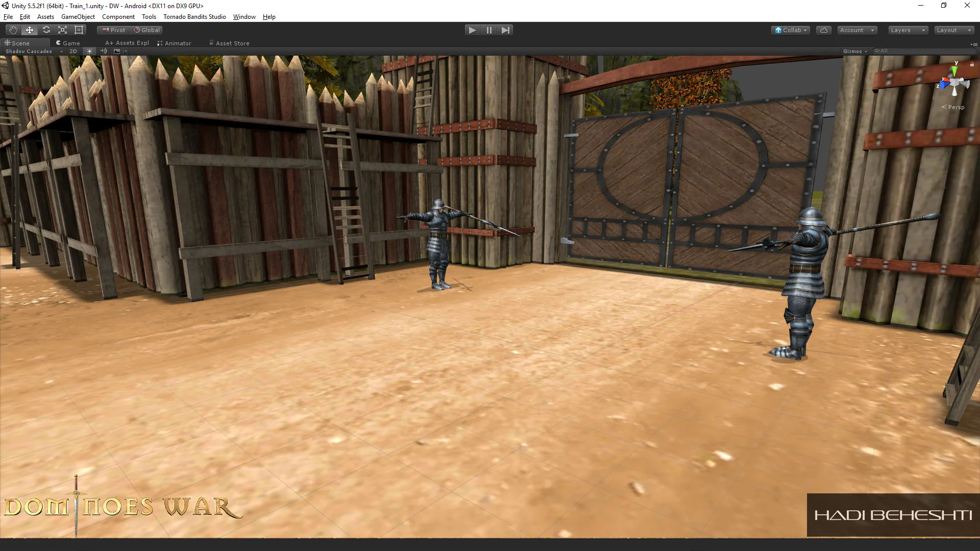Toggle scene audio speaker icon
980x551 pixels.
click(104, 52)
